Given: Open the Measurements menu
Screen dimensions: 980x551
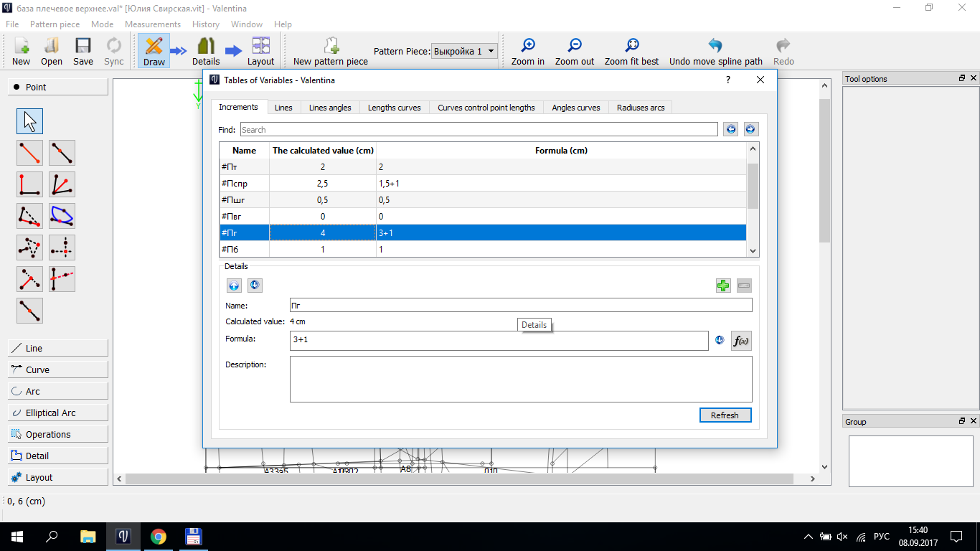Looking at the screenshot, I should click(152, 24).
